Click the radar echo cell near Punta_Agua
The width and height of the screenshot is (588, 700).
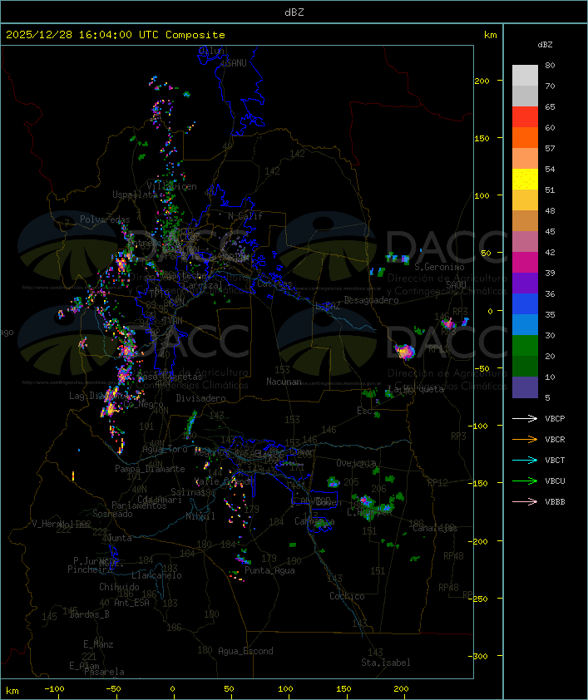(242, 559)
